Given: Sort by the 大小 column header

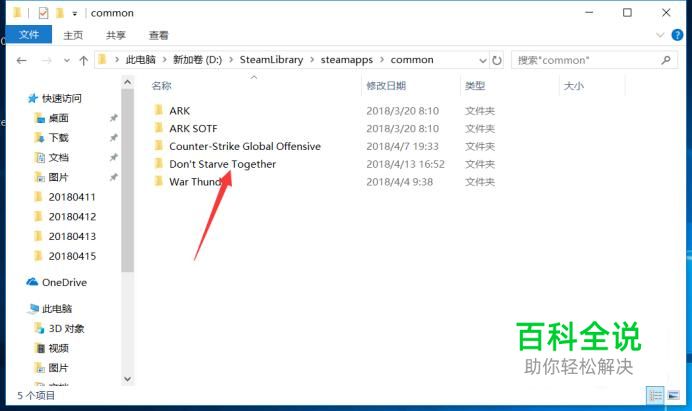Looking at the screenshot, I should click(574, 86).
